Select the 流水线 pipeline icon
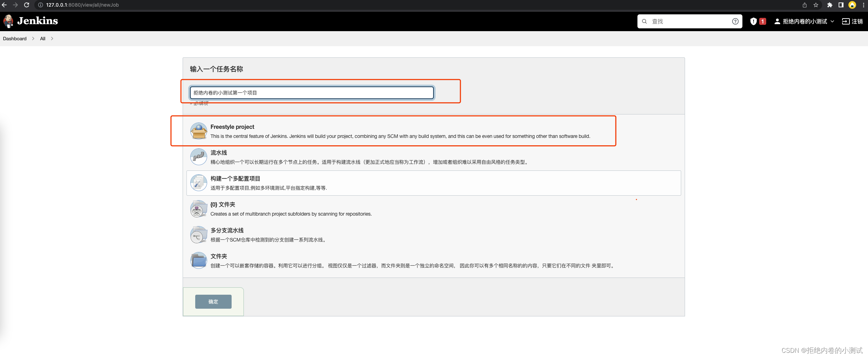The height and width of the screenshot is (357, 868). [x=199, y=157]
